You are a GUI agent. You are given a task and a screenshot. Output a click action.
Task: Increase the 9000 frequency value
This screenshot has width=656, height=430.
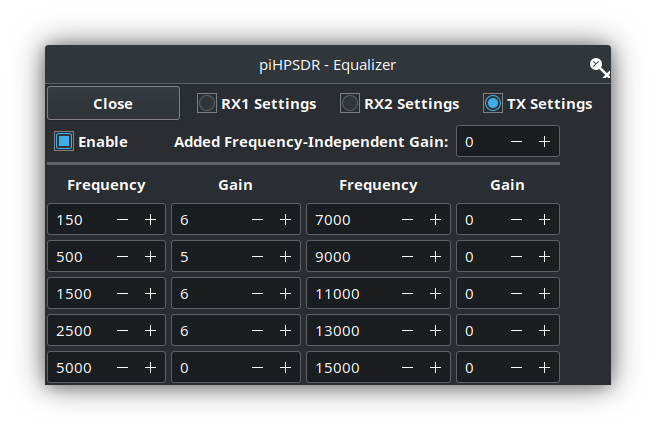(x=436, y=256)
